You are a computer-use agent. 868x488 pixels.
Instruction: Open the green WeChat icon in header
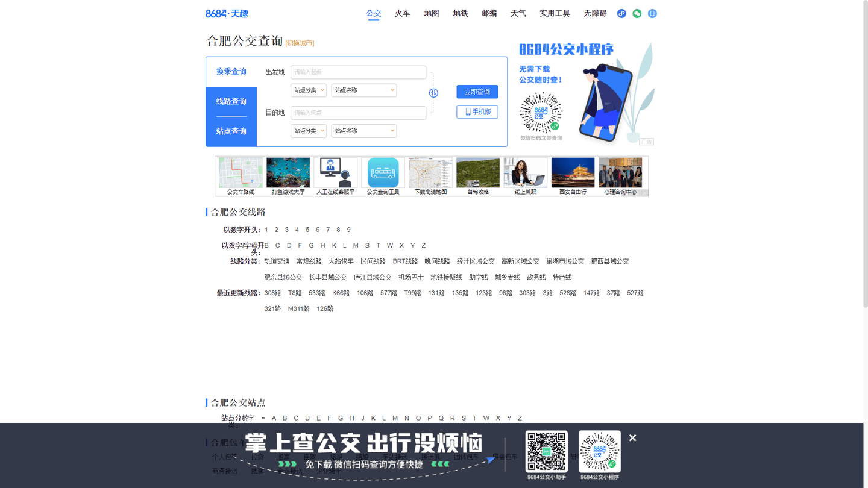(x=637, y=13)
